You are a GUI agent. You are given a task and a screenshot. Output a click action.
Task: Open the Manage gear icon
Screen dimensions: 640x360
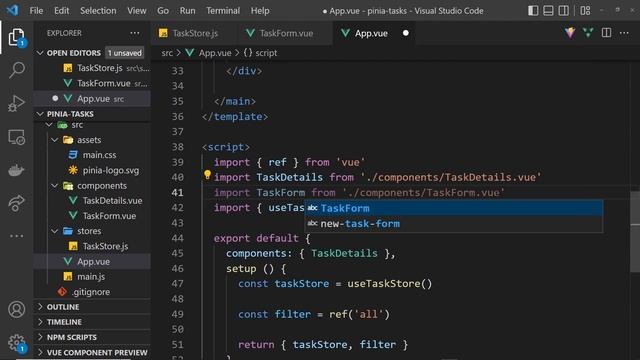[17, 343]
